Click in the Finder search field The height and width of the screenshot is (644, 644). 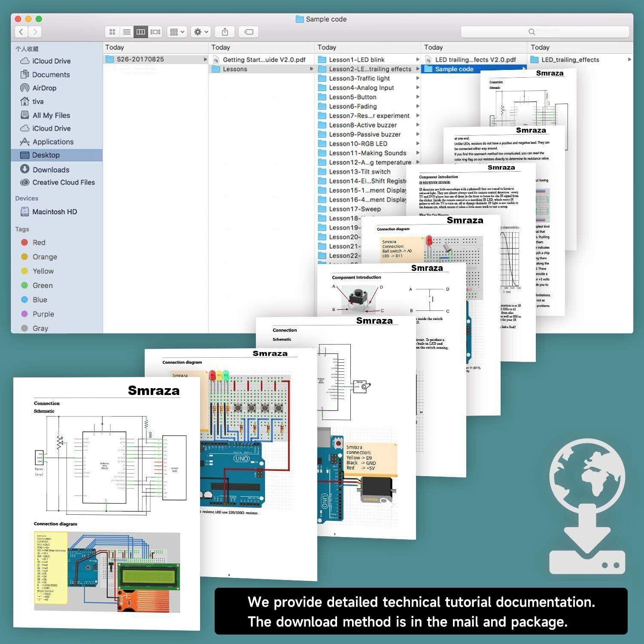pos(544,32)
